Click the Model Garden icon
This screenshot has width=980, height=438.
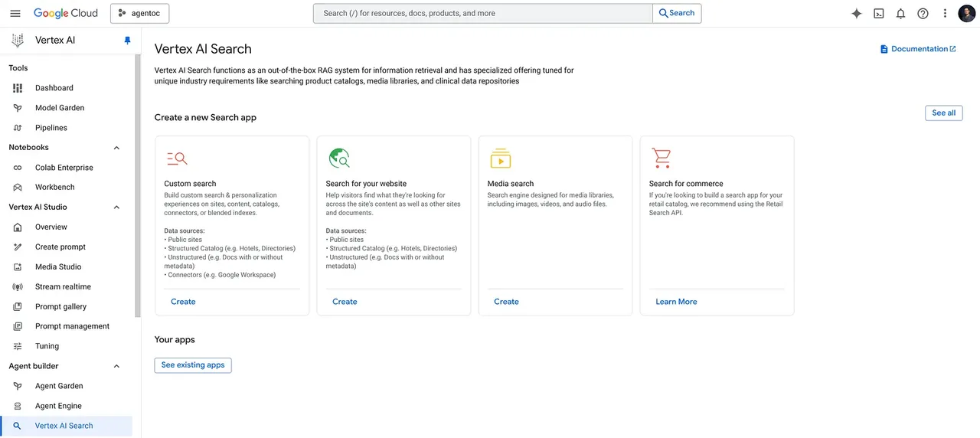tap(18, 108)
